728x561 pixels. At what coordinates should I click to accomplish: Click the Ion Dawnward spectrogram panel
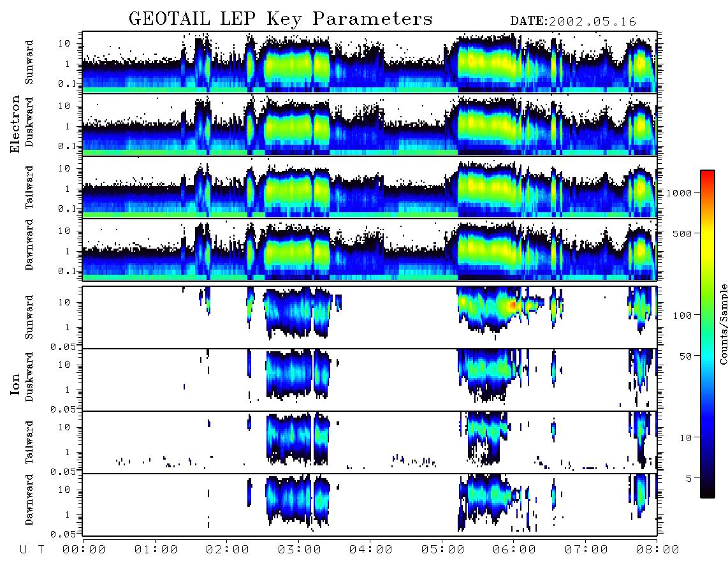point(370,504)
